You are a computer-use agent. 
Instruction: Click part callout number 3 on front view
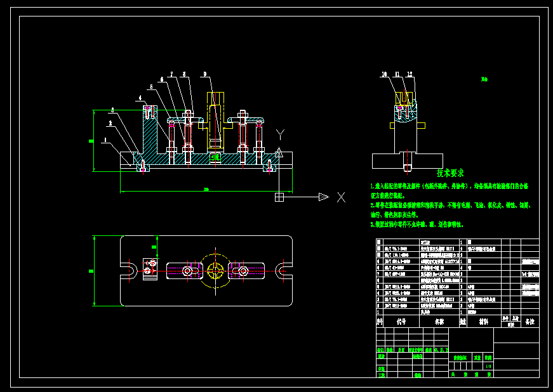click(x=112, y=110)
